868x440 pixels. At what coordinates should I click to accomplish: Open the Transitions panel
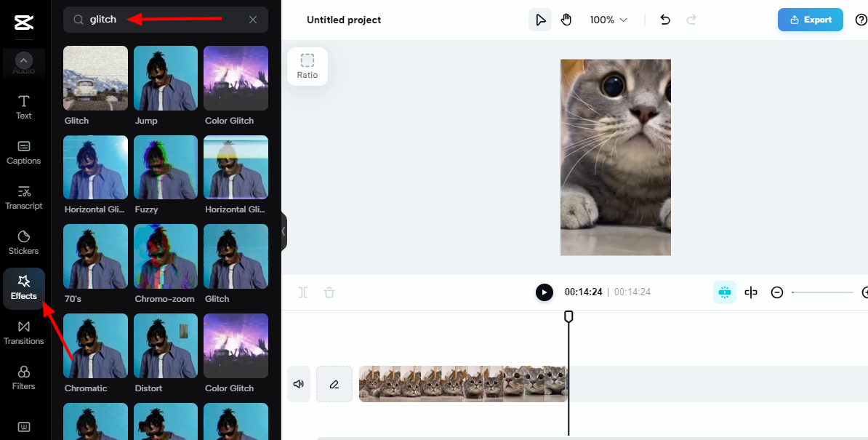pyautogui.click(x=24, y=332)
